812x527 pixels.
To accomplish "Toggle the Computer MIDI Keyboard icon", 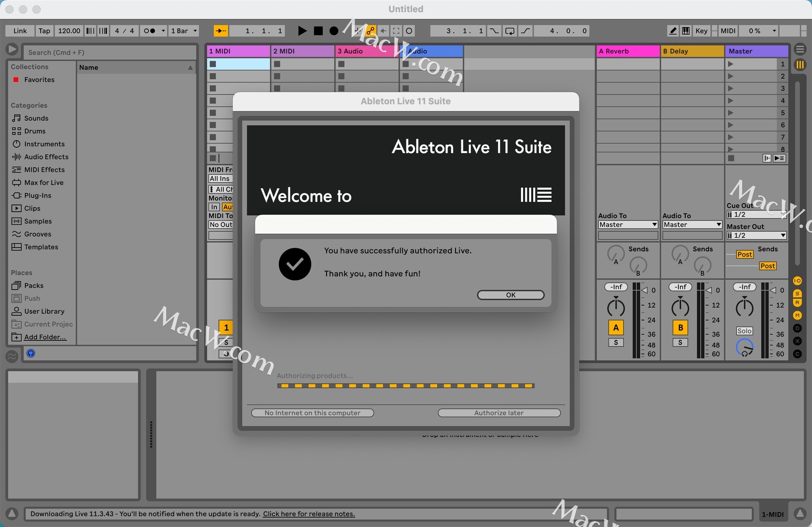I will point(686,31).
